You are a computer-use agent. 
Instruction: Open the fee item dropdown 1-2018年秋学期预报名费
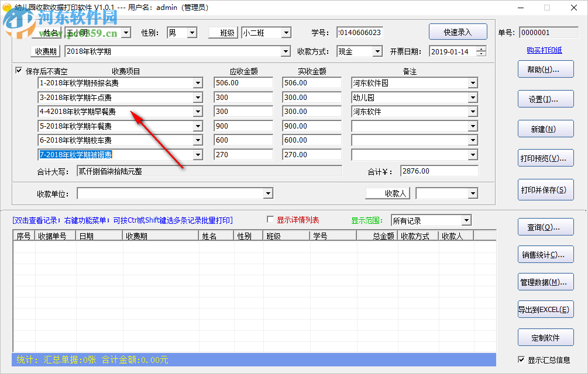(198, 83)
